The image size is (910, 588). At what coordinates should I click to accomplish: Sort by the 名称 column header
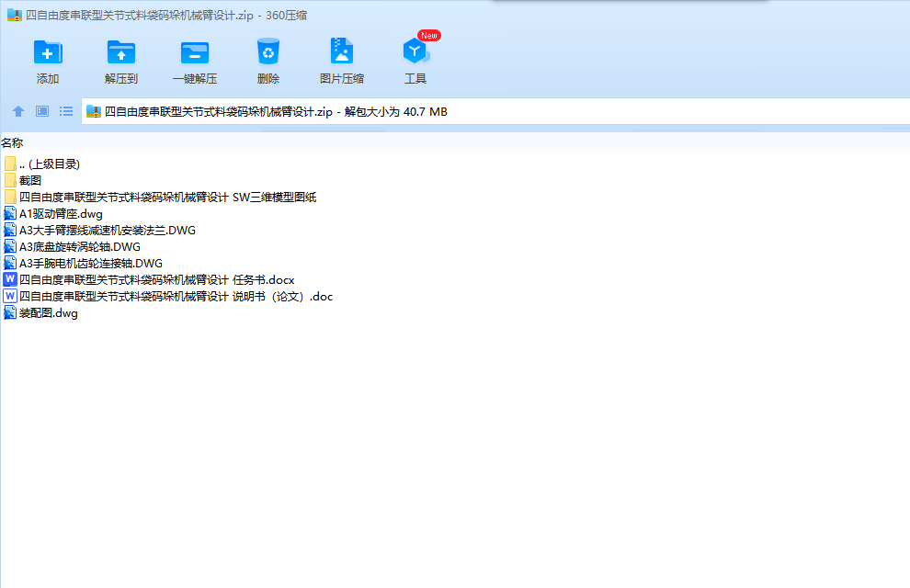coord(12,142)
